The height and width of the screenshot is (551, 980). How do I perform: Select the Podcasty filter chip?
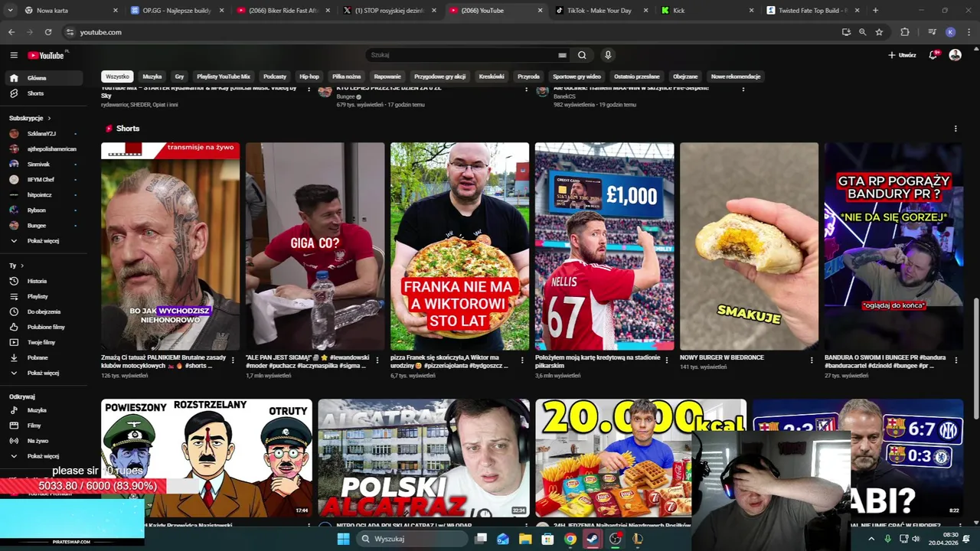[275, 77]
